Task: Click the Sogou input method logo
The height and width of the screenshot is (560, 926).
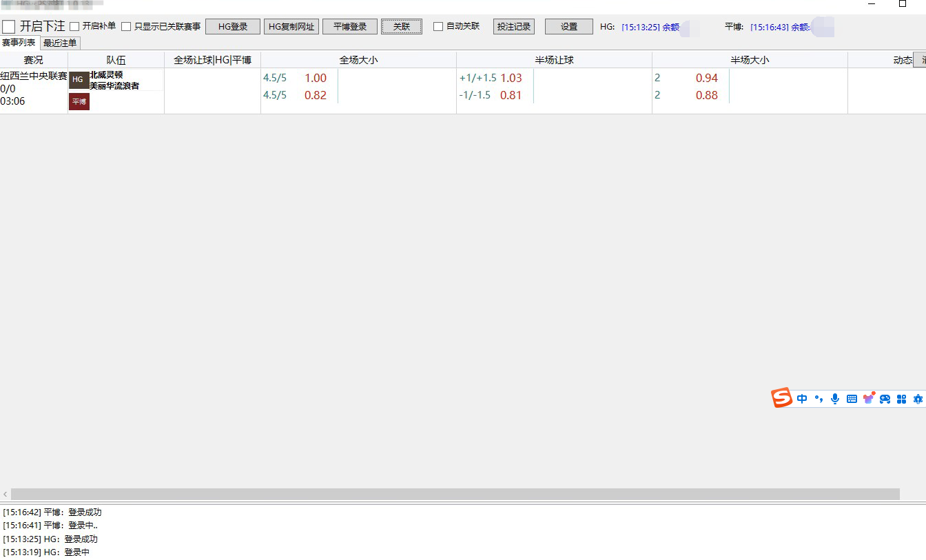Action: 782,398
